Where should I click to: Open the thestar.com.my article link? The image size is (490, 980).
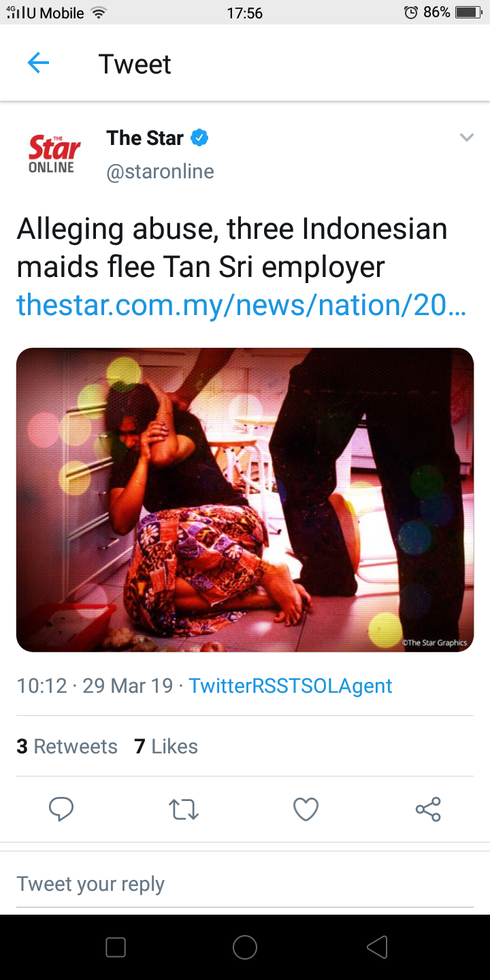click(x=241, y=305)
